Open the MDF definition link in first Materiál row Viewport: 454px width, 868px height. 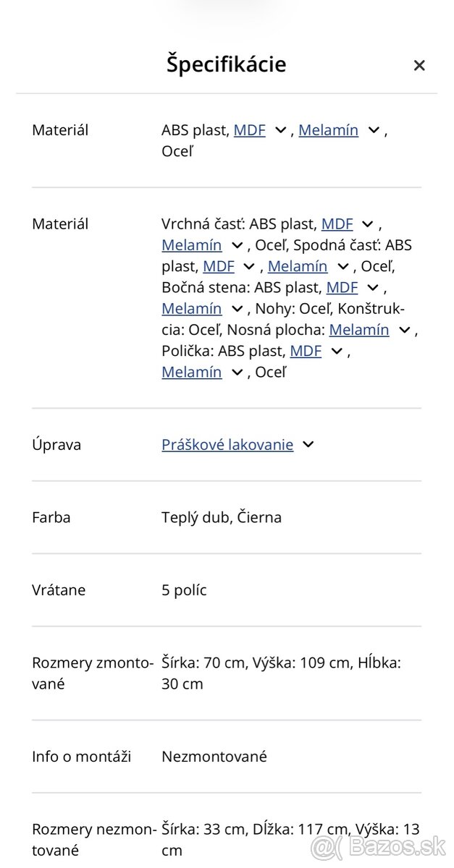(249, 130)
